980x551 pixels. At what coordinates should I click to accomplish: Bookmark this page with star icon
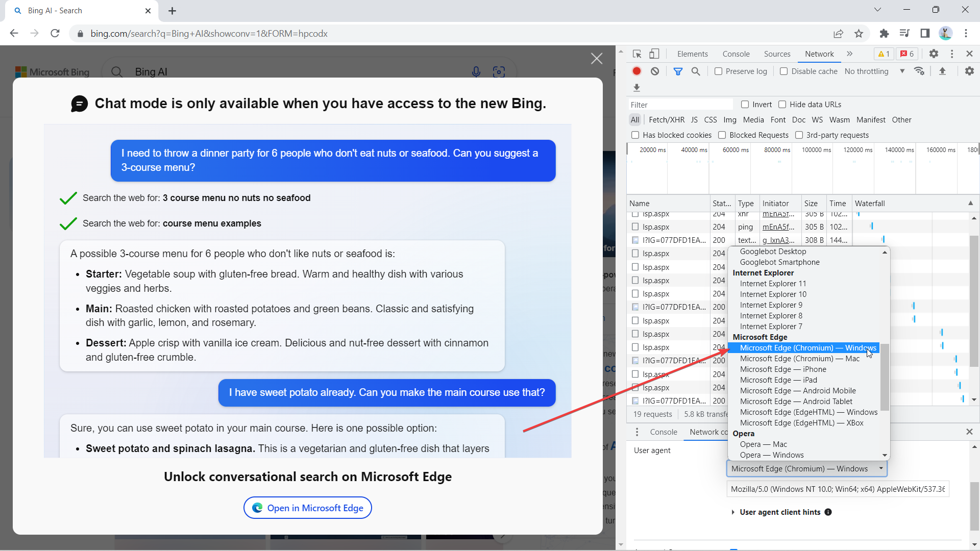click(x=859, y=34)
